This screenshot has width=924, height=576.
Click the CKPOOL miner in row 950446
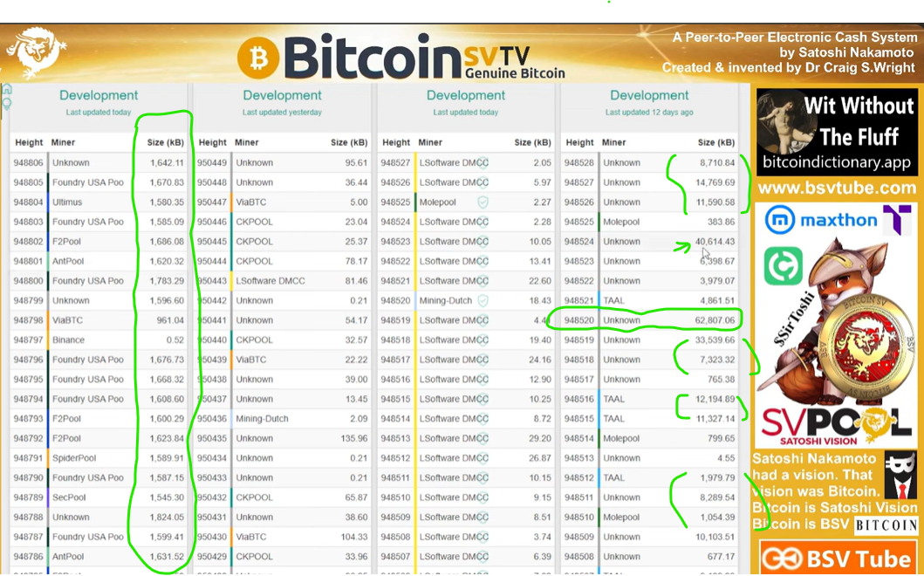[x=255, y=222]
